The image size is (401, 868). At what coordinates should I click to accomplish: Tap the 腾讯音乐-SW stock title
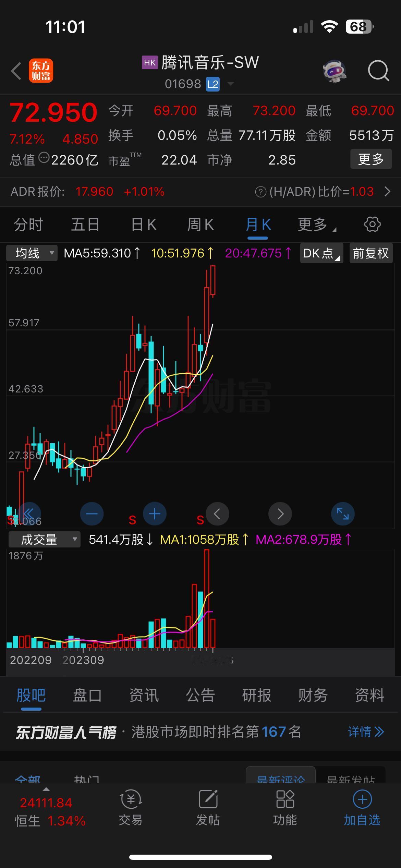coord(210,63)
